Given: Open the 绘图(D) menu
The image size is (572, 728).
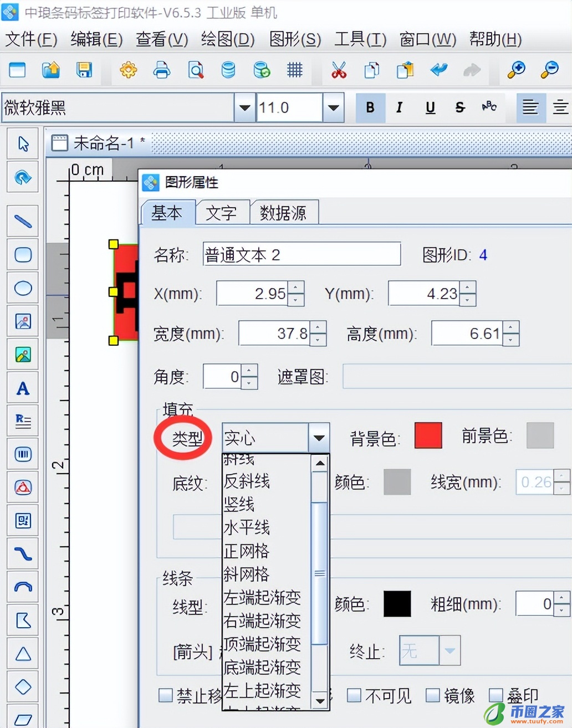Looking at the screenshot, I should (227, 39).
